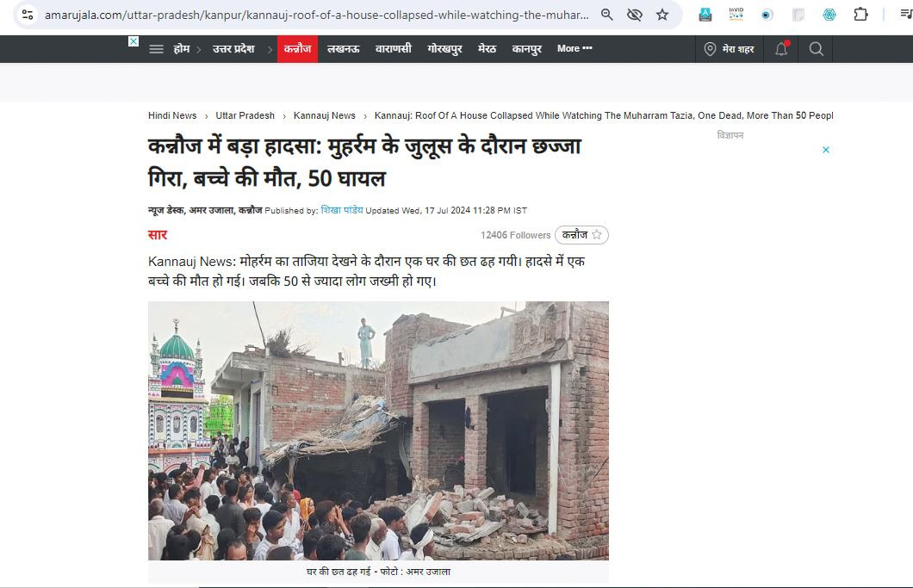This screenshot has height=588, width=913.
Task: Open the site search magnifier icon
Action: pyautogui.click(x=817, y=49)
